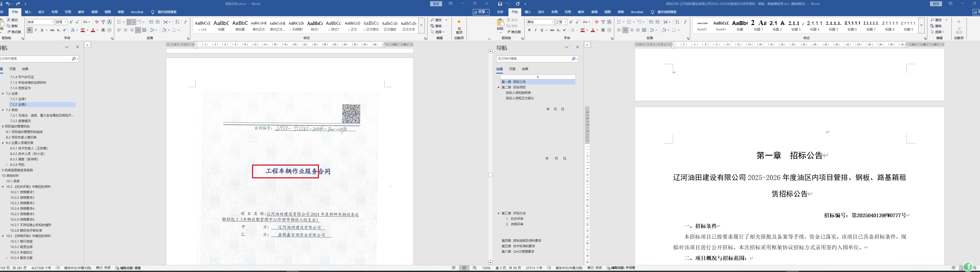
Task: Open the 三号 font size dropdown
Action: 566,22
